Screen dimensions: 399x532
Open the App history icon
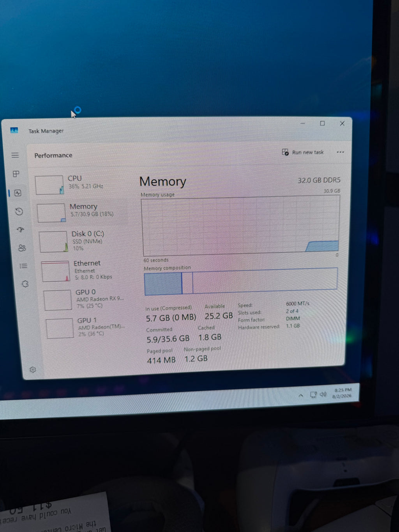click(x=19, y=211)
